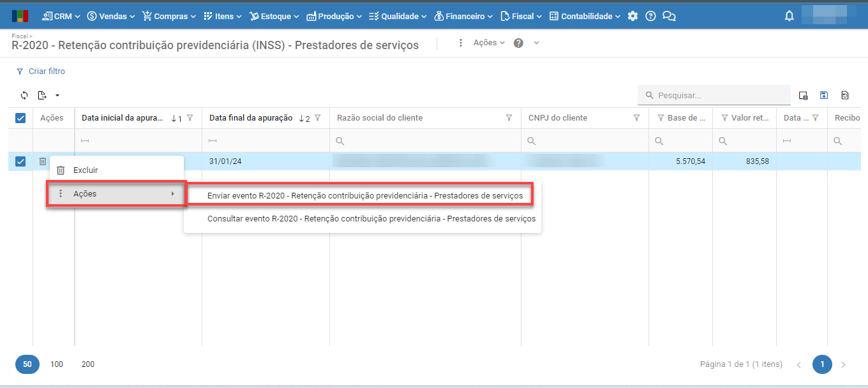The width and height of the screenshot is (868, 388).
Task: Filter the CNPJ do cliente column
Action: pos(636,118)
